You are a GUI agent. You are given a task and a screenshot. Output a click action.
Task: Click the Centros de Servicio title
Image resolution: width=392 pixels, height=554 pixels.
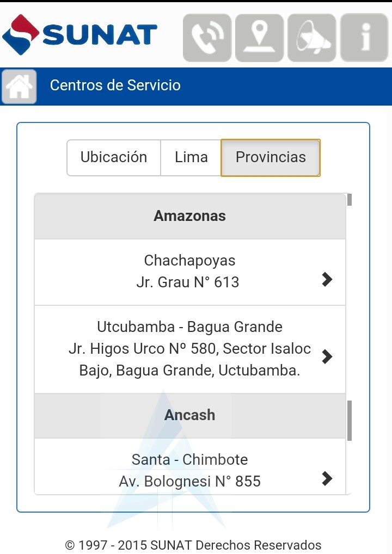pos(115,85)
